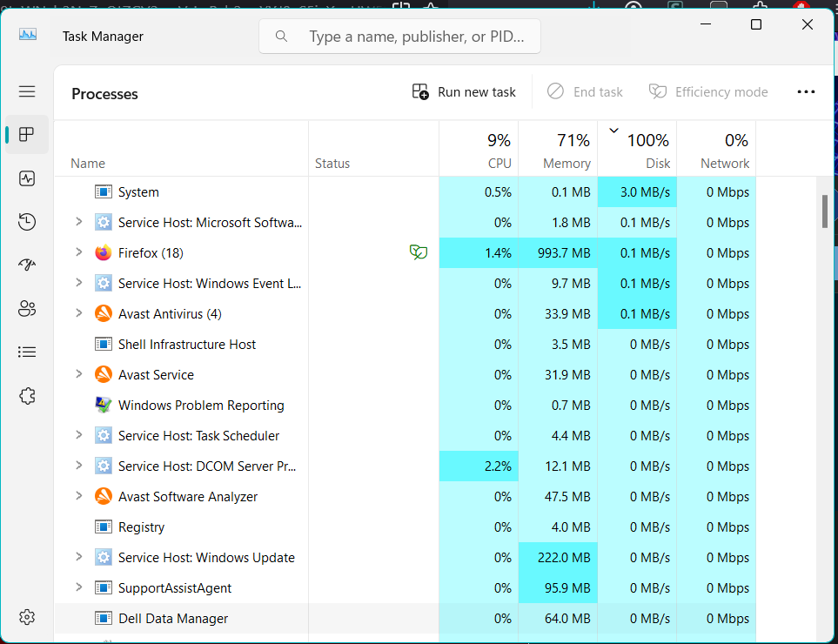Expand Avast Software Analyzer row
The height and width of the screenshot is (644, 838).
[x=78, y=496]
